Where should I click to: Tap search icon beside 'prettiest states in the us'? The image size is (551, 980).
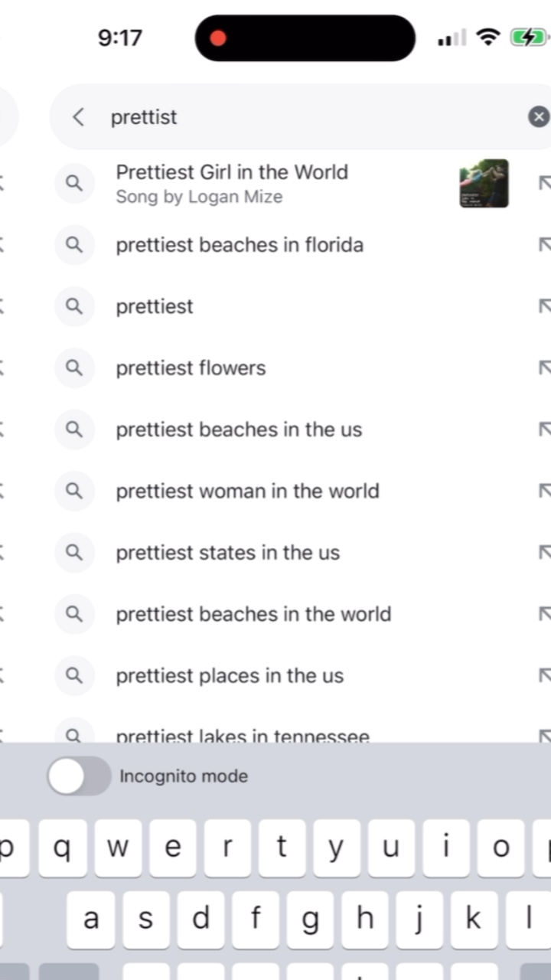[74, 553]
